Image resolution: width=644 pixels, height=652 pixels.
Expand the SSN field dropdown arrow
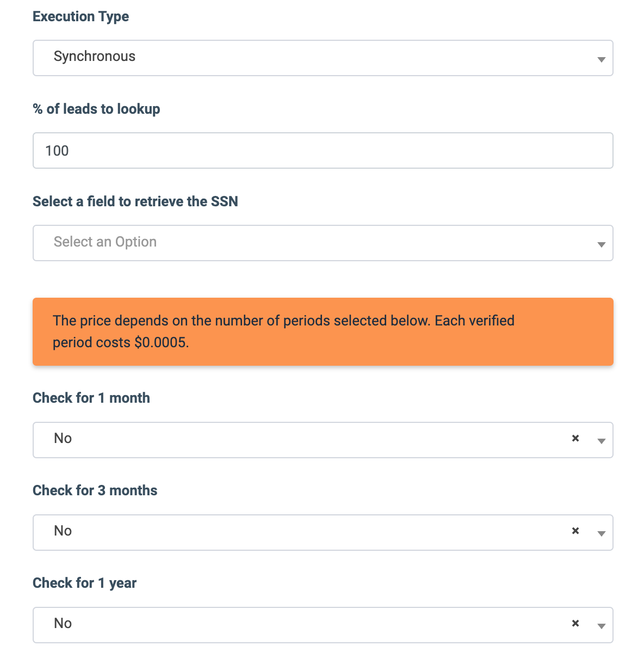[601, 244]
